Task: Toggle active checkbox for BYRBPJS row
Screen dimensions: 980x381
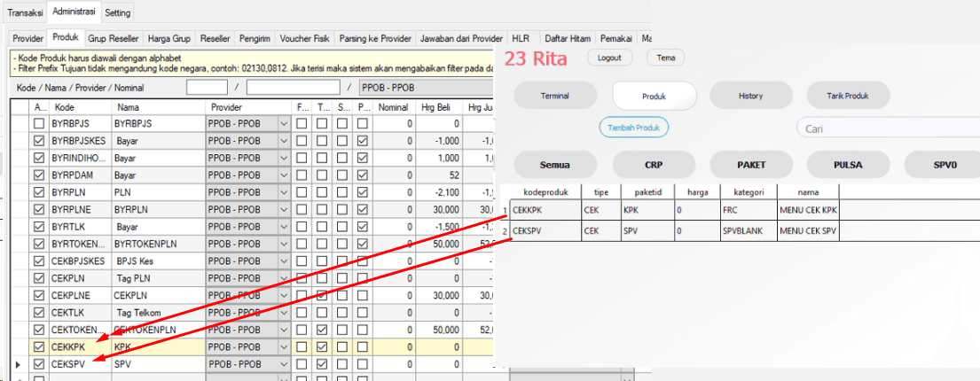Action: [39, 124]
